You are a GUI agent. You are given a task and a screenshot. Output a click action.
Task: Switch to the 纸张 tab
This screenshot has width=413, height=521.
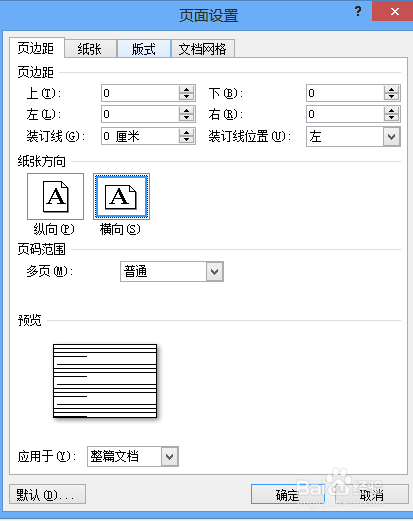coord(90,49)
